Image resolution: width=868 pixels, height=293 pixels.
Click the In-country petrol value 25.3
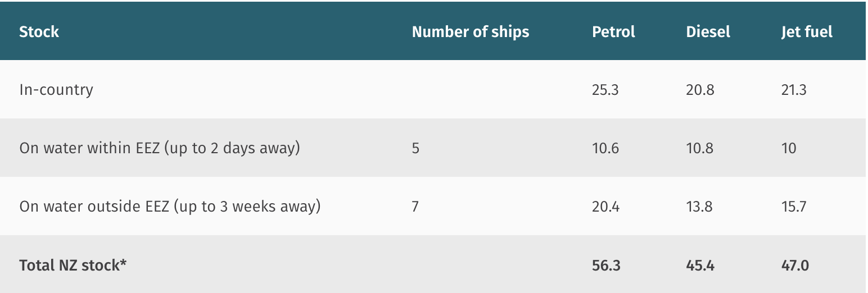(605, 90)
